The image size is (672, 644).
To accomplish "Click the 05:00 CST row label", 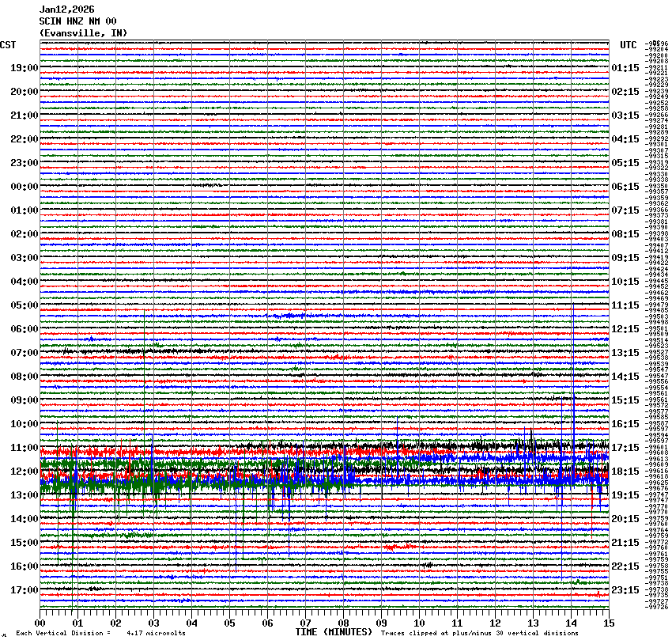I will (x=24, y=305).
